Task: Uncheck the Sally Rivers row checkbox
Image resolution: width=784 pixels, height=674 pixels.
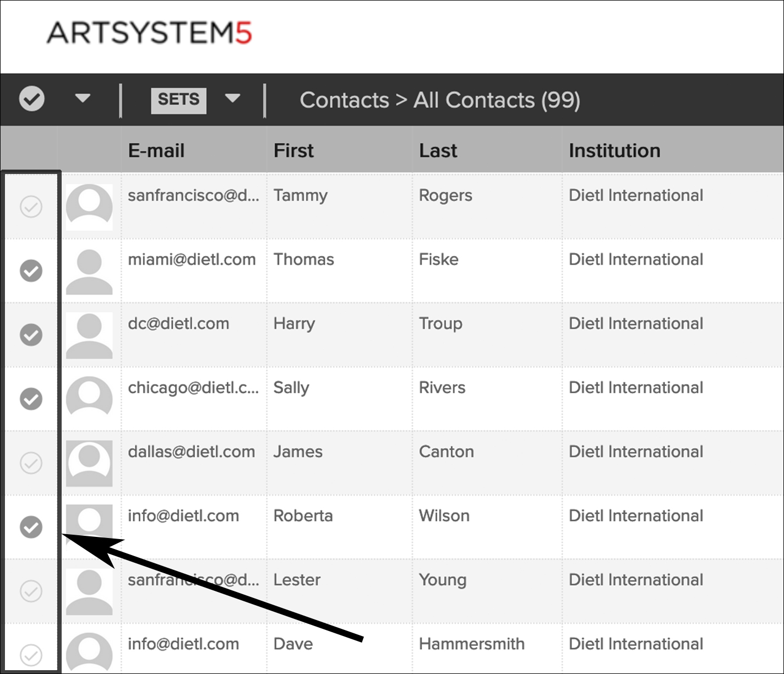Action: [31, 399]
